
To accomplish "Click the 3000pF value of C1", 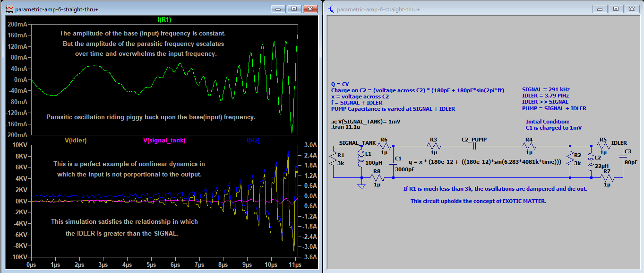I will pos(404,170).
